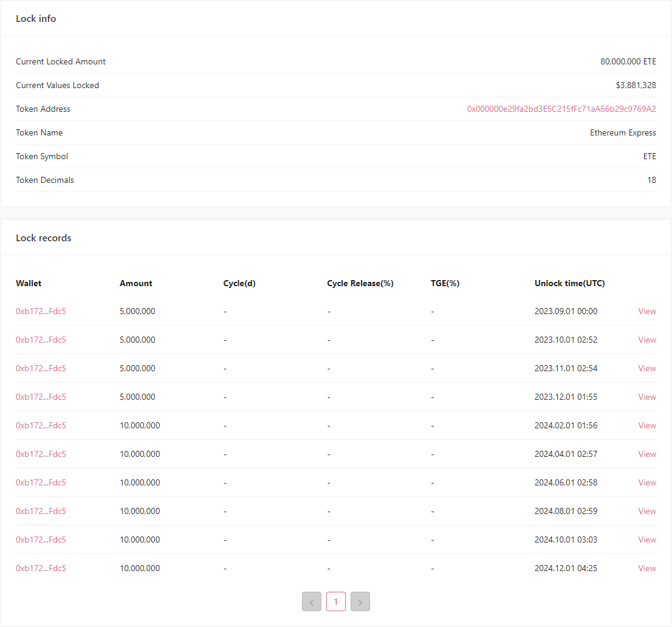Screen dimensions: 672x627
Task: View lock record unlocking 2024.12.01 04:25
Action: [647, 568]
